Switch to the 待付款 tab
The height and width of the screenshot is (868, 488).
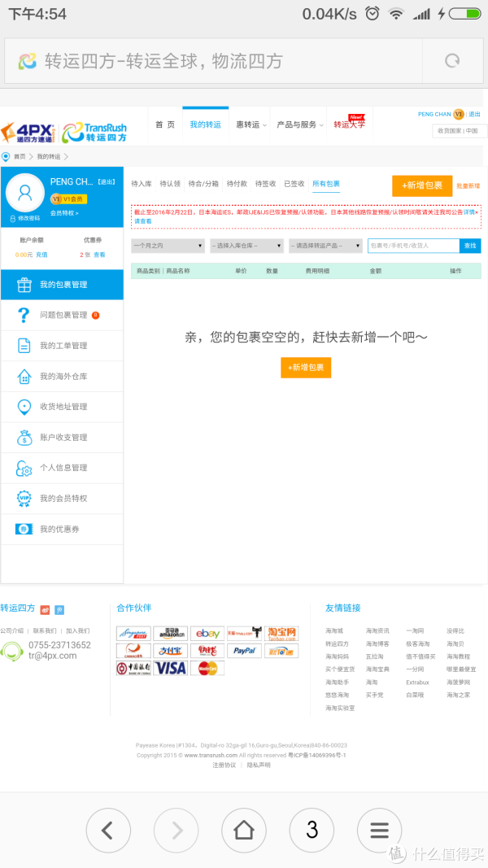click(x=237, y=184)
